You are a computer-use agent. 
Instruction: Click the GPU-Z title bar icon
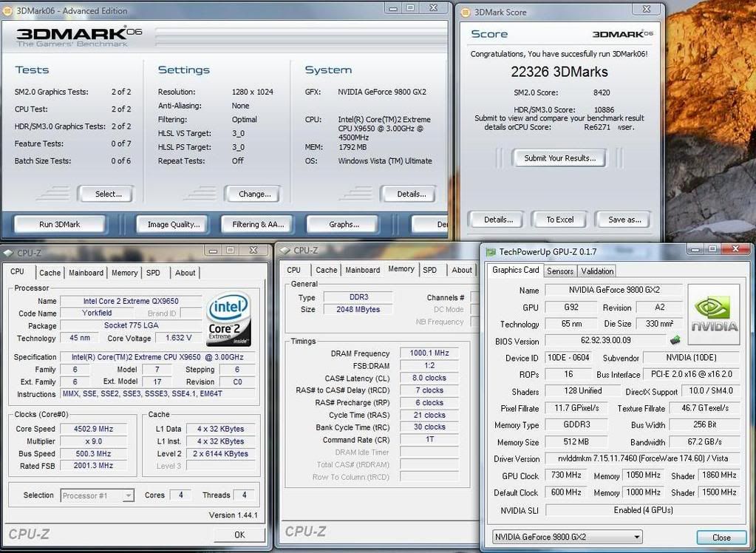(x=491, y=252)
